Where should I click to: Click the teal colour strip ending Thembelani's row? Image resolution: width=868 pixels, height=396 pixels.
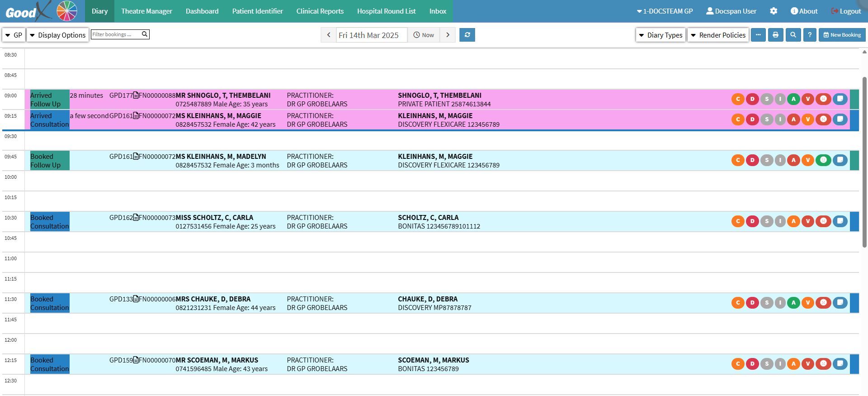coord(854,99)
